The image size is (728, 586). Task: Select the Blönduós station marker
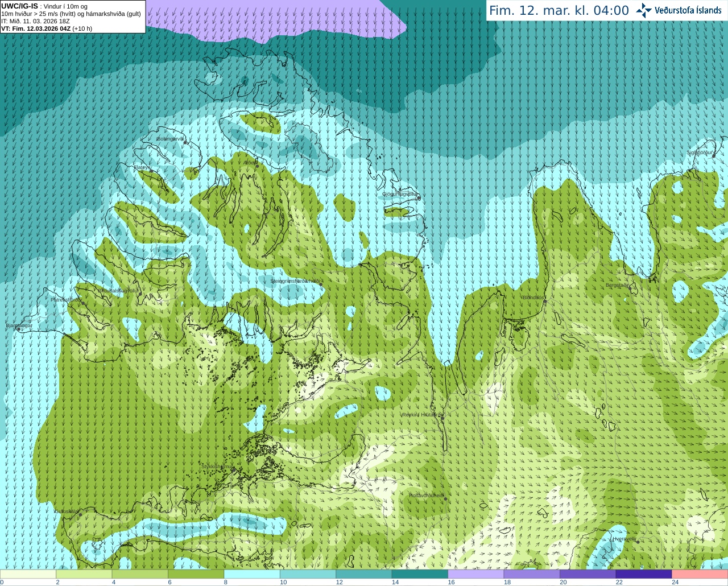[x=545, y=302]
